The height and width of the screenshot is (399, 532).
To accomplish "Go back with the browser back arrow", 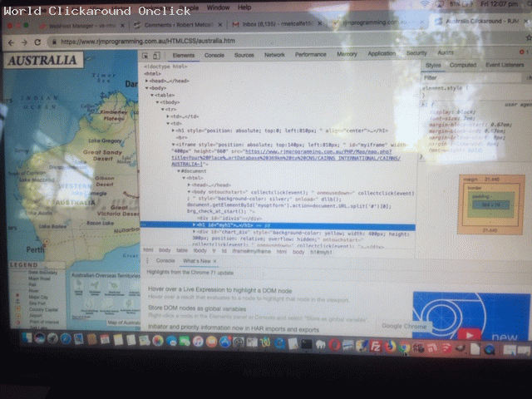I will [11, 42].
